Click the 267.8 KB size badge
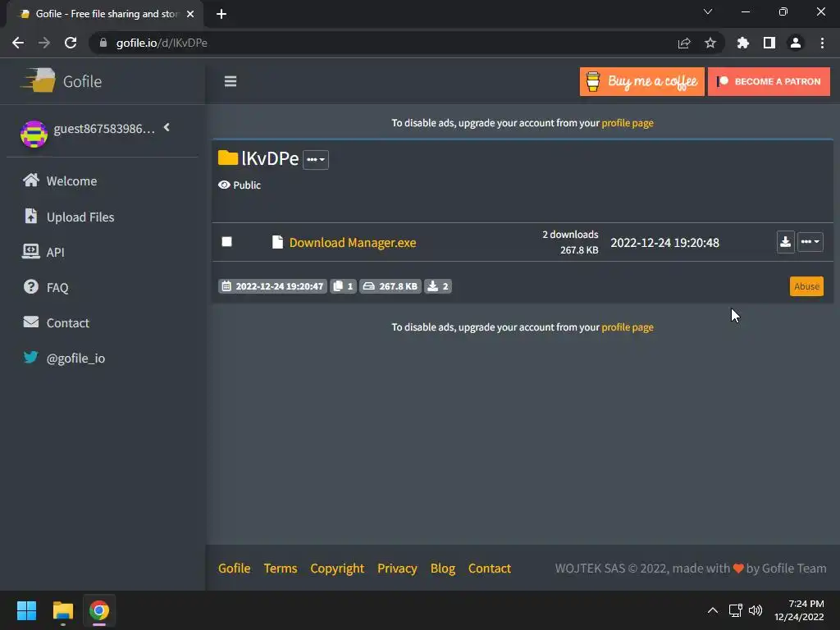Screen dimensions: 840x630 390,286
